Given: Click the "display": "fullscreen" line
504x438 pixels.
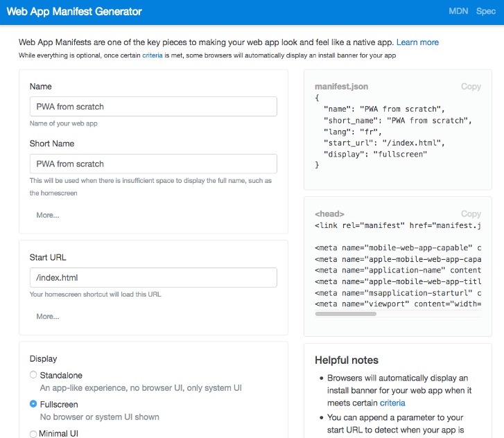Looking at the screenshot, I should (375, 155).
